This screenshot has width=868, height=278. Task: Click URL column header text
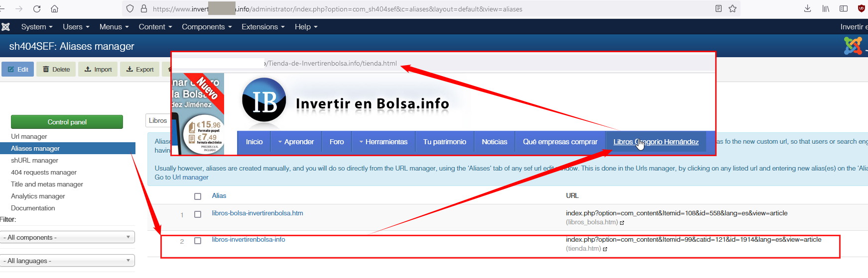tap(572, 195)
